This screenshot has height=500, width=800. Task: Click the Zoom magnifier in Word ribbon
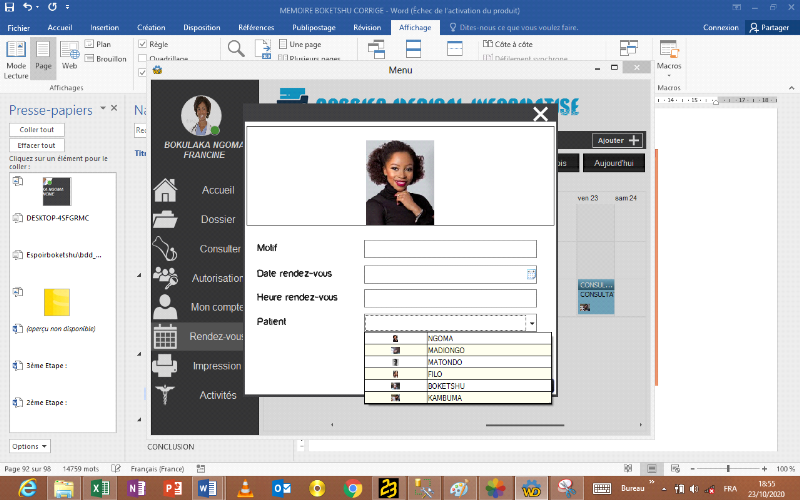click(x=236, y=49)
